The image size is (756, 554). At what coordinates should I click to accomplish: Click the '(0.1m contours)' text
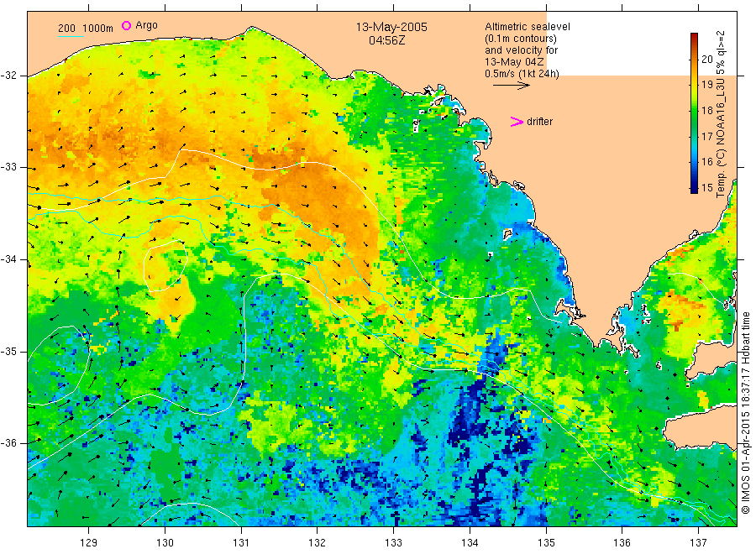[521, 39]
